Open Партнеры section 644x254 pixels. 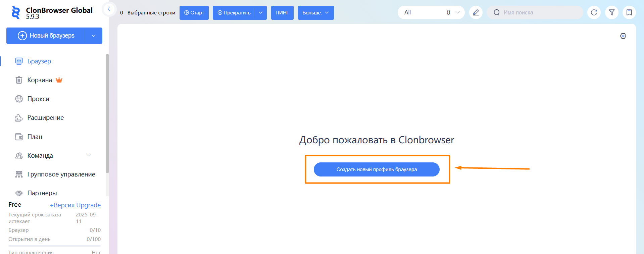[42, 193]
